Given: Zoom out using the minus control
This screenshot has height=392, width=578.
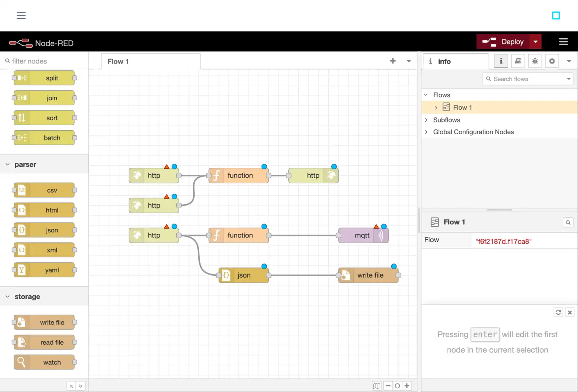Looking at the screenshot, I should [x=388, y=386].
